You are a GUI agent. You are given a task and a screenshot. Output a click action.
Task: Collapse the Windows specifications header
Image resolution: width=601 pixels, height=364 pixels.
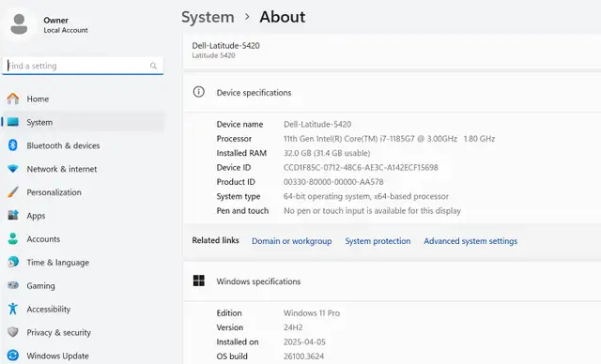[393, 281]
